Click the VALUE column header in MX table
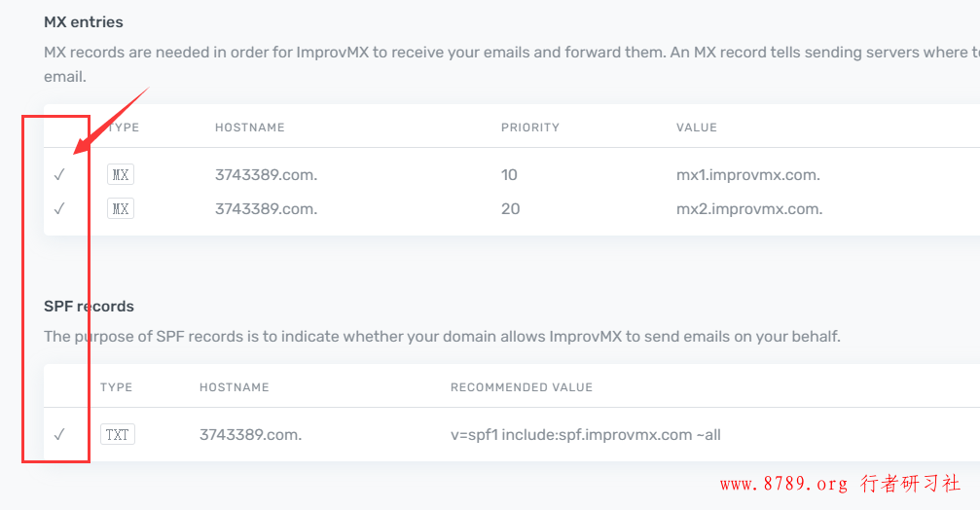This screenshot has width=980, height=510. pos(696,127)
